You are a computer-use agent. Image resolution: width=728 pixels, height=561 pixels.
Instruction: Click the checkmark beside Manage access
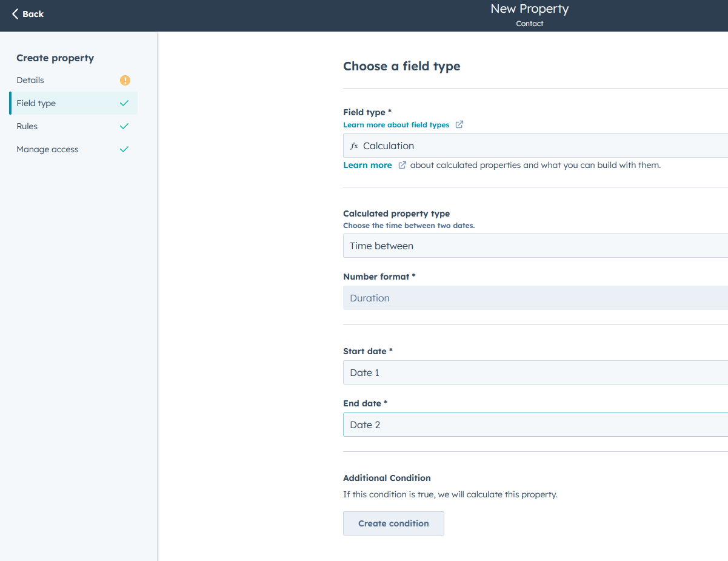click(124, 149)
